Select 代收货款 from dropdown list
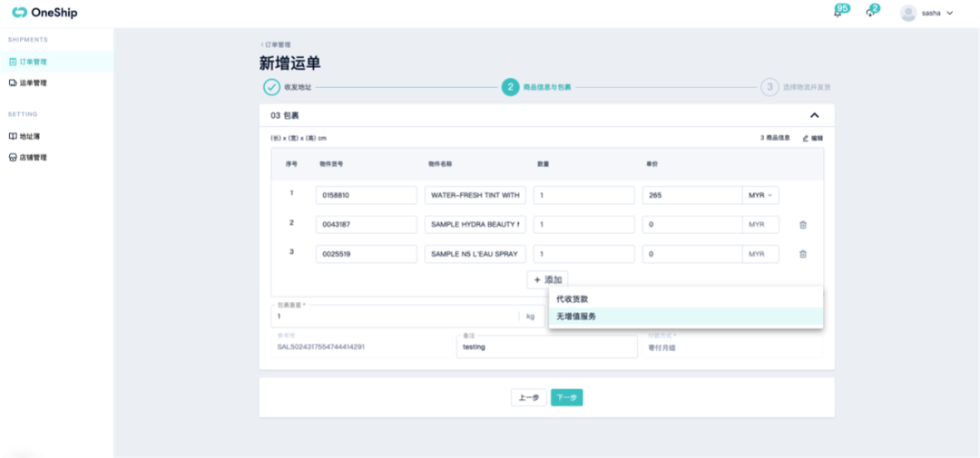The width and height of the screenshot is (980, 458). [x=686, y=299]
